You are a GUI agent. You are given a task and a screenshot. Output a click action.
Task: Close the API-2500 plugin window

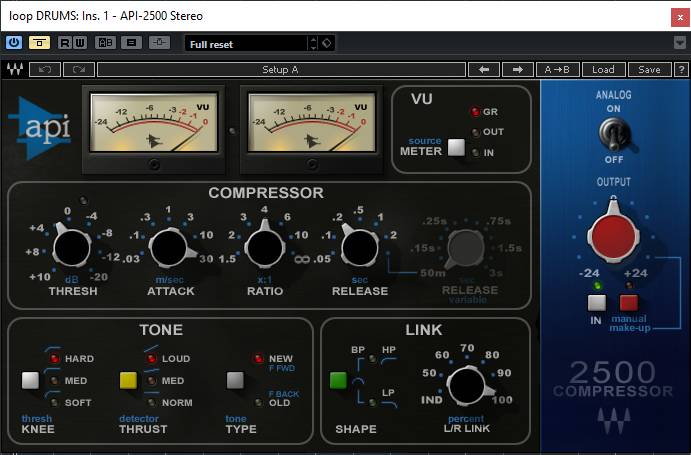(x=680, y=17)
